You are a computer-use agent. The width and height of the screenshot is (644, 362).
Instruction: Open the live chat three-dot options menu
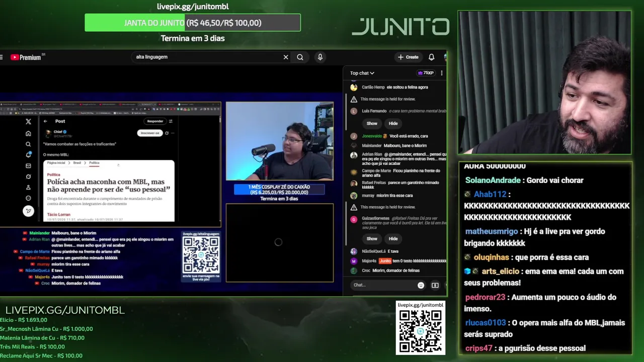click(x=442, y=73)
